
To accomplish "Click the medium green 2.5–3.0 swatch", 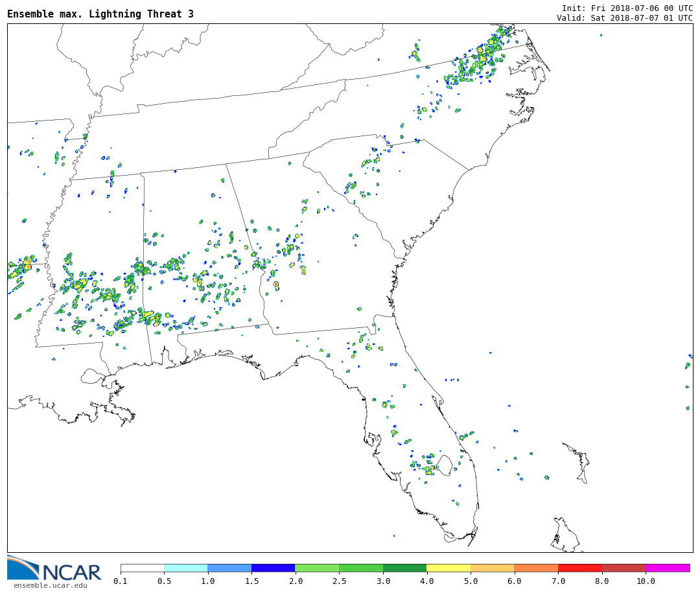I will point(360,568).
